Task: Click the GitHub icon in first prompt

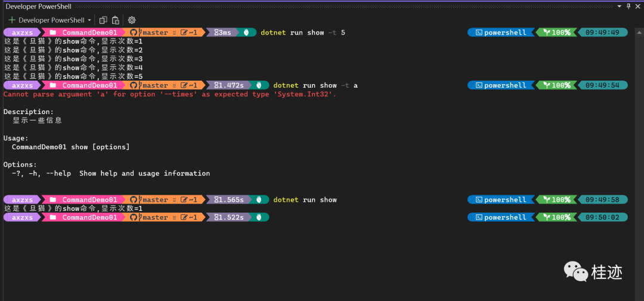Action: [x=134, y=32]
